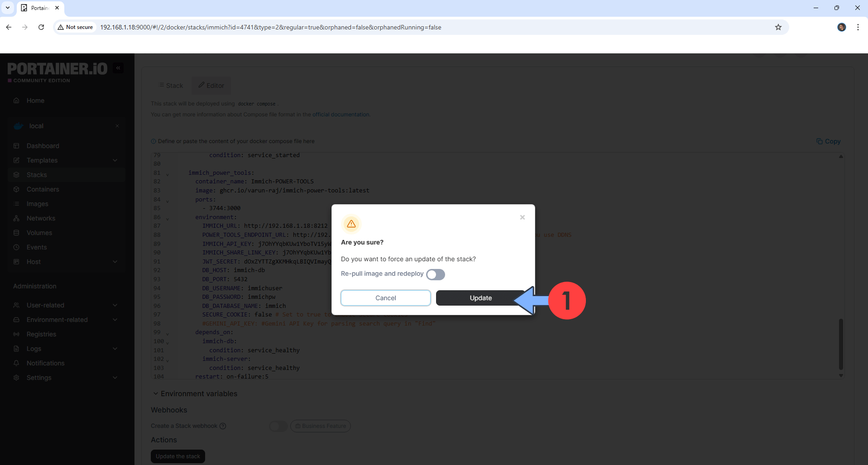
Task: Collapse the Portainer sidebar
Action: (118, 68)
